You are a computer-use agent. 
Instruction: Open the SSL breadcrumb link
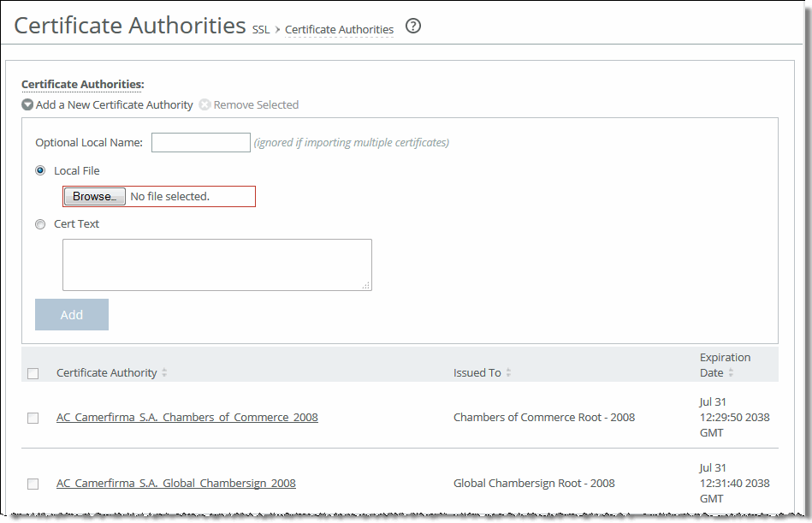(x=260, y=29)
